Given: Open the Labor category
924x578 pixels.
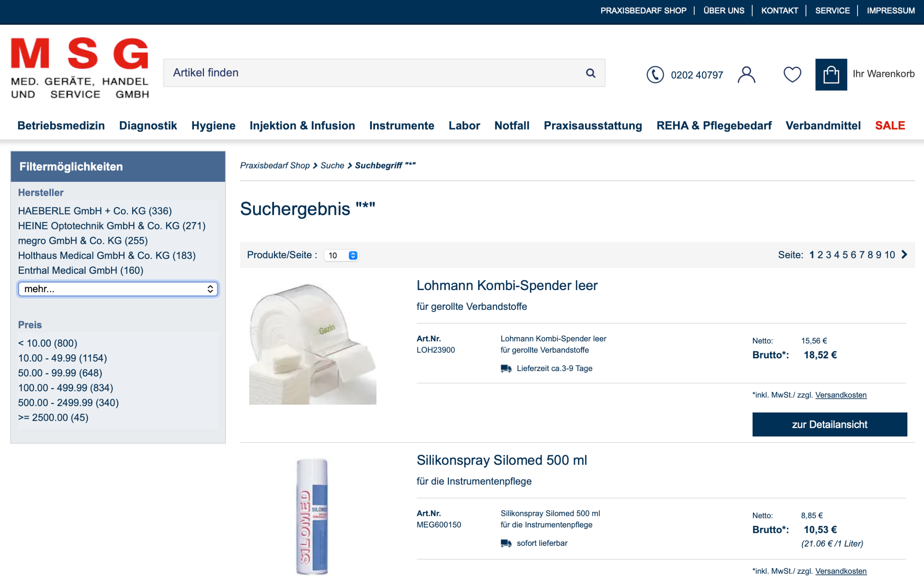Looking at the screenshot, I should 464,126.
